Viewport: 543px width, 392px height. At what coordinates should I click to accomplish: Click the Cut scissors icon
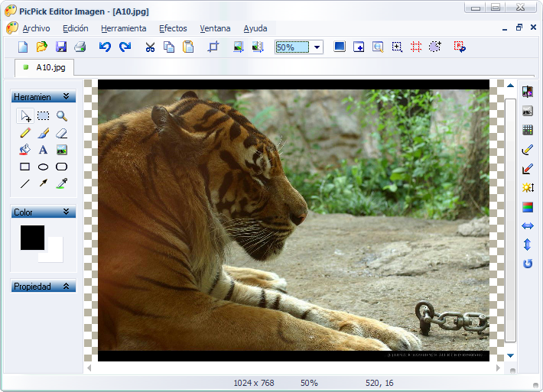pyautogui.click(x=150, y=47)
